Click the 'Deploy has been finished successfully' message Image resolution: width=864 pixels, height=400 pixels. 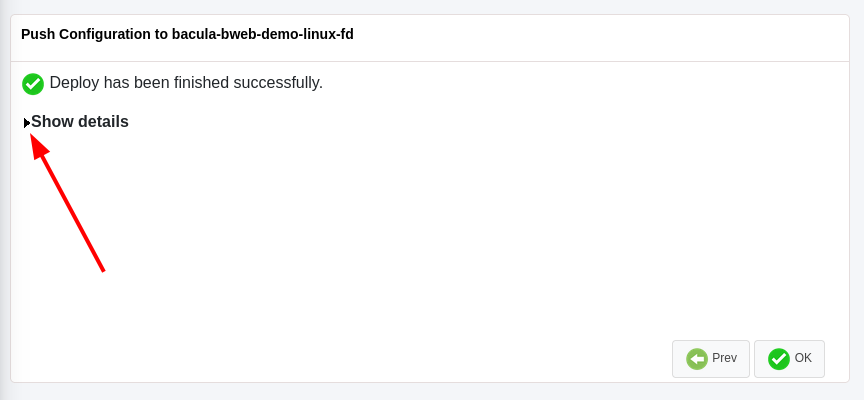click(186, 83)
